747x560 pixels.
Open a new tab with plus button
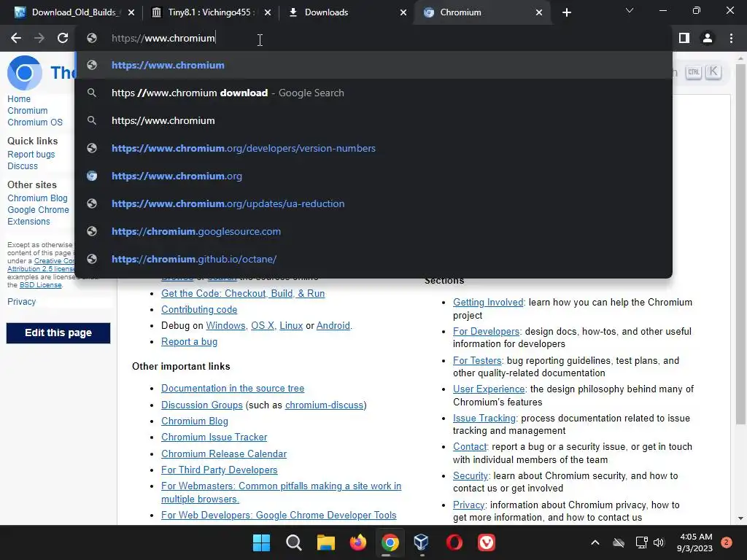(x=566, y=12)
